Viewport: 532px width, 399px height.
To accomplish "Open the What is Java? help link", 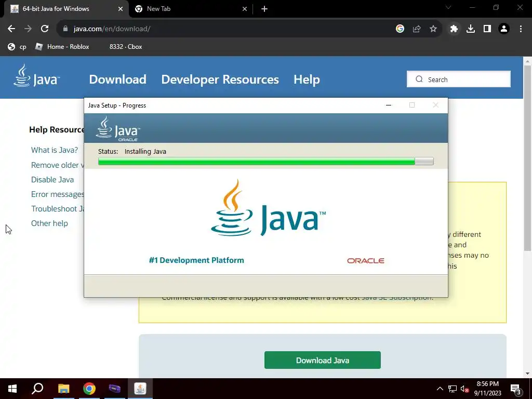I will (x=55, y=150).
